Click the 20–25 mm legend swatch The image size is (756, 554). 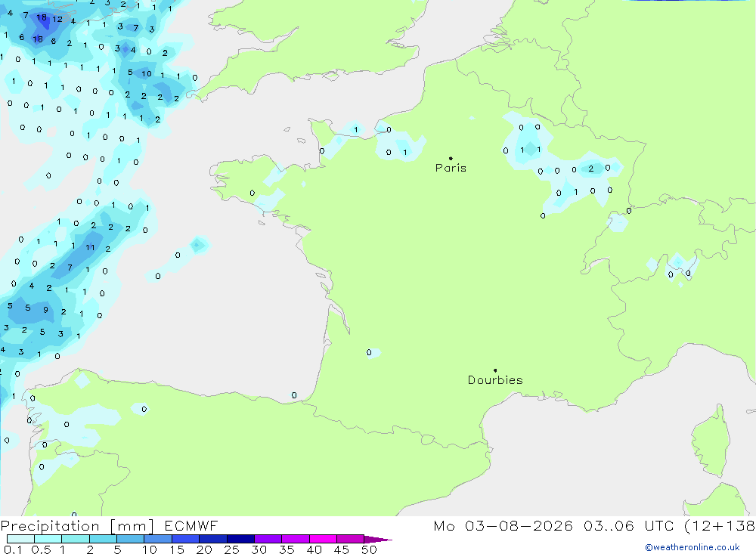[213, 539]
